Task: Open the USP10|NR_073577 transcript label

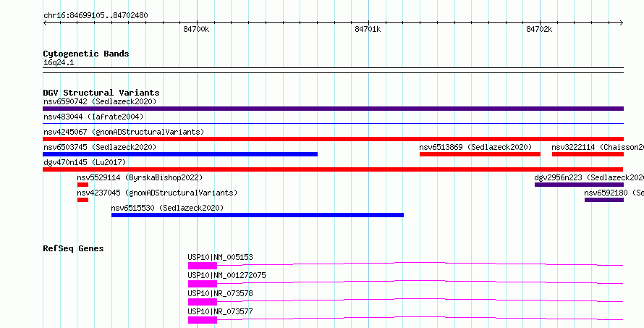Action: coord(220,311)
